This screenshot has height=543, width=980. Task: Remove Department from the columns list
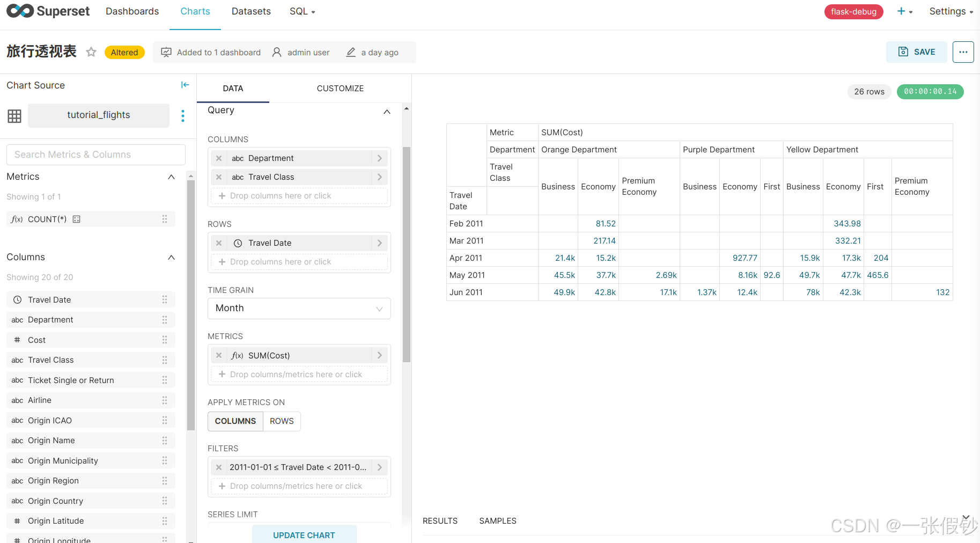click(x=219, y=158)
